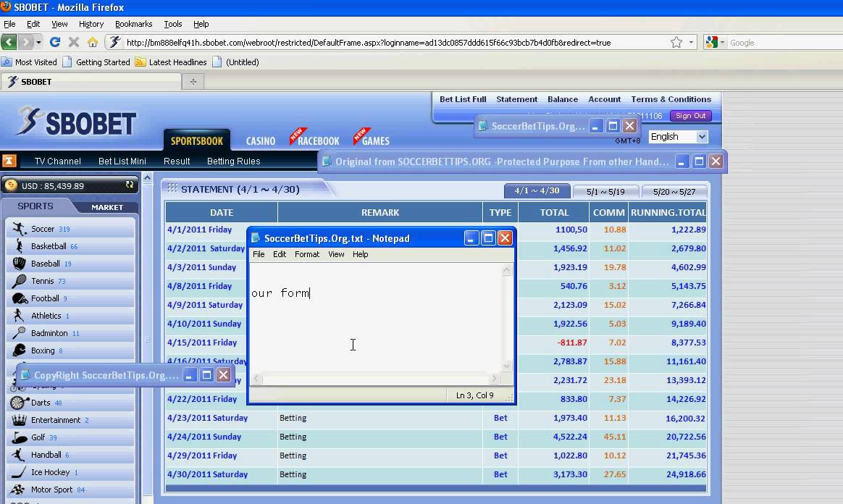Open the Google search engine selector icon
This screenshot has height=504, width=843.
712,43
